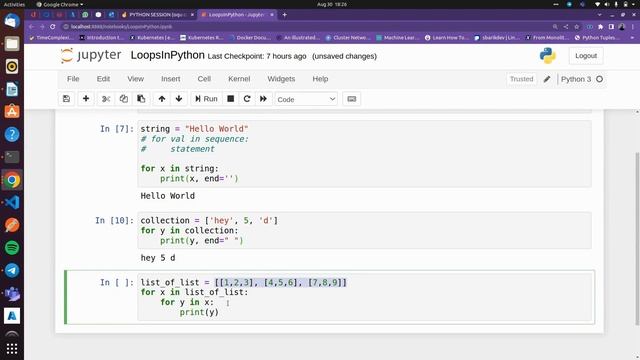Open the View menu

click(136, 79)
